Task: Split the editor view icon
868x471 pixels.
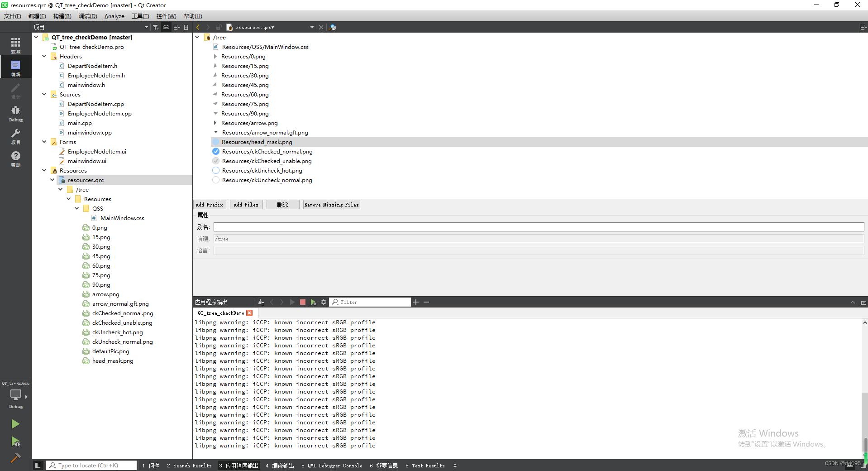Action: [x=863, y=27]
